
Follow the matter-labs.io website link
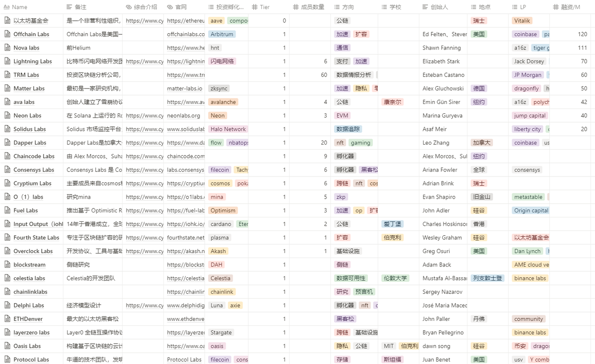pyautogui.click(x=184, y=88)
